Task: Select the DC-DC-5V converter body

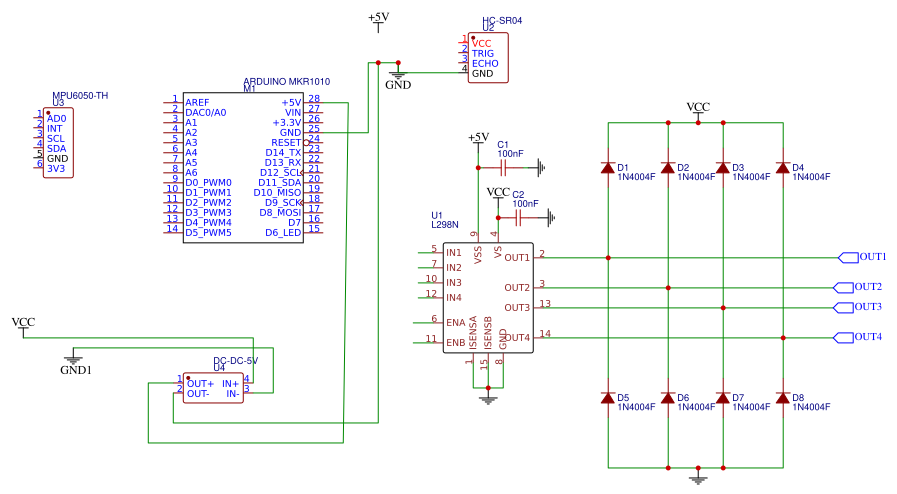Action: 213,389
